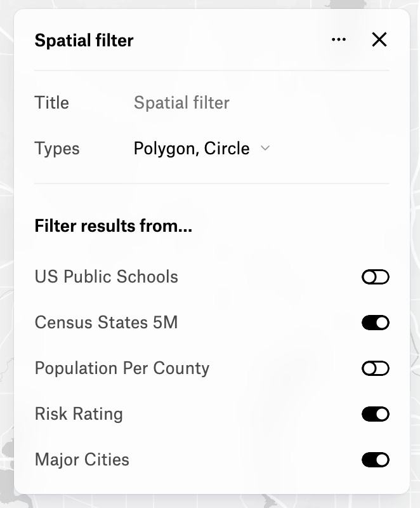The width and height of the screenshot is (420, 508).
Task: Click the Population Per County label
Action: [x=122, y=368]
